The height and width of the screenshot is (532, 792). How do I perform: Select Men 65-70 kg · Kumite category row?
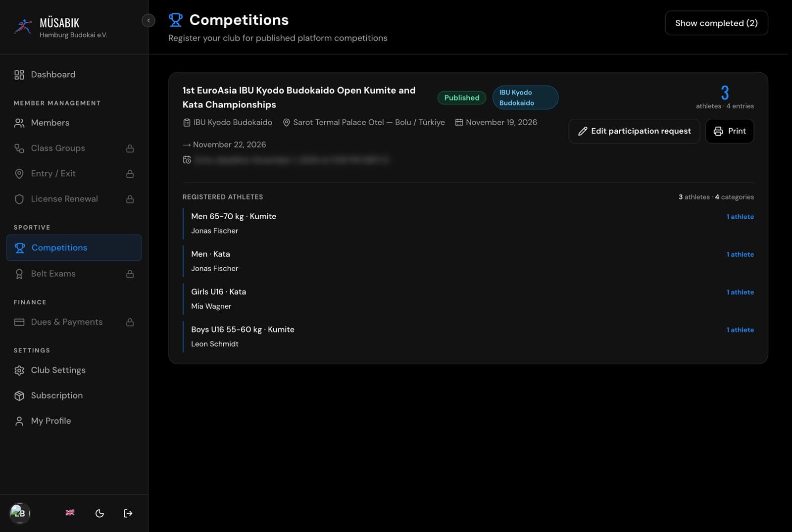468,224
